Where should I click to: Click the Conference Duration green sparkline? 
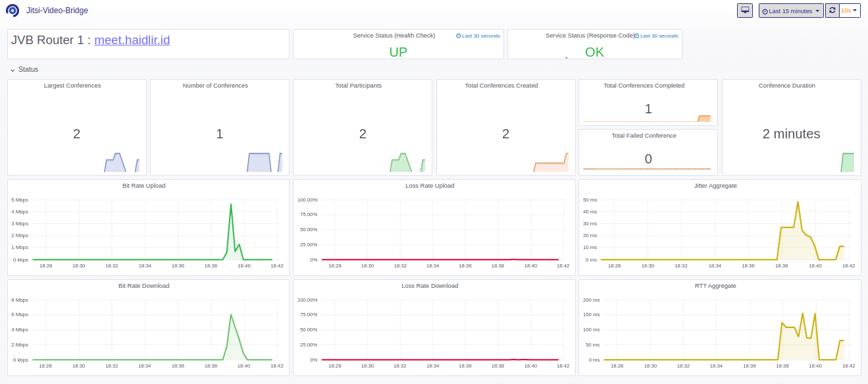point(848,163)
